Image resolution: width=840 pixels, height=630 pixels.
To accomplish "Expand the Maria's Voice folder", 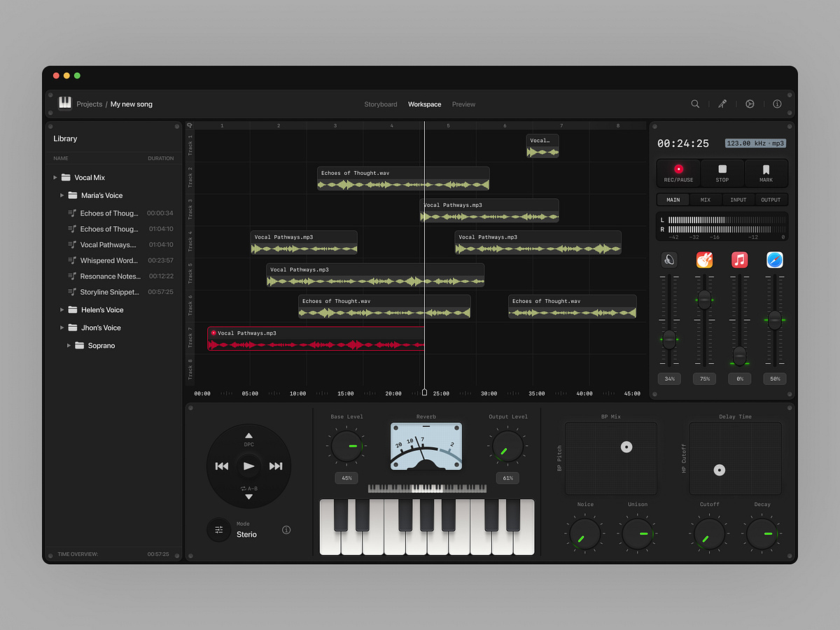I will (62, 195).
